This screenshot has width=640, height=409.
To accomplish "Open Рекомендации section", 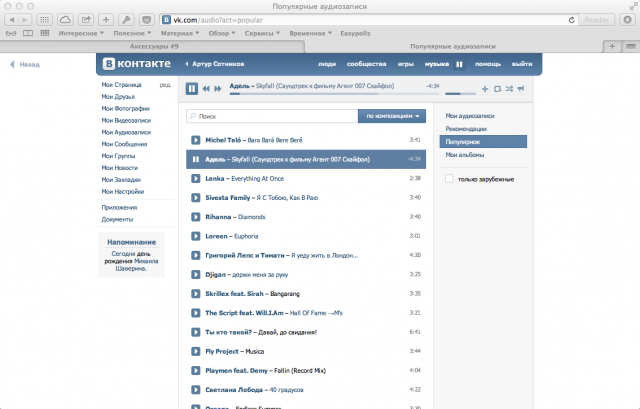I will click(x=466, y=129).
